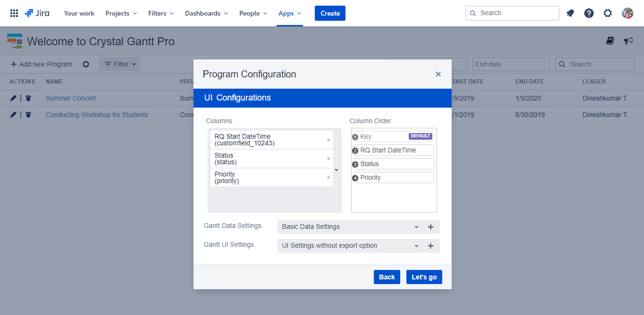Delete Conducting Workshop for Students program
Viewport: 644px width, 315px height.
pyautogui.click(x=28, y=115)
